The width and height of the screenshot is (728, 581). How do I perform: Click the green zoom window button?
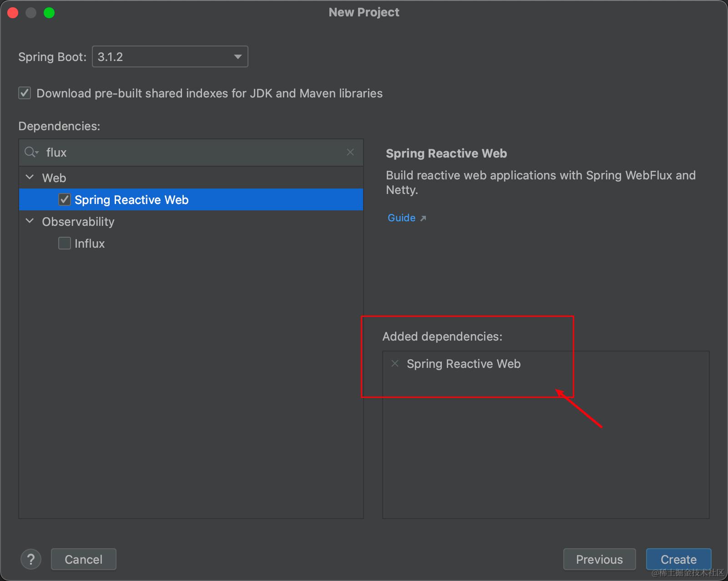[x=49, y=13]
